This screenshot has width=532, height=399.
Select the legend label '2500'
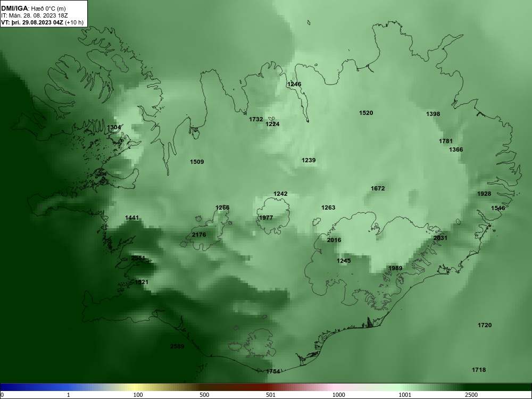point(471,395)
